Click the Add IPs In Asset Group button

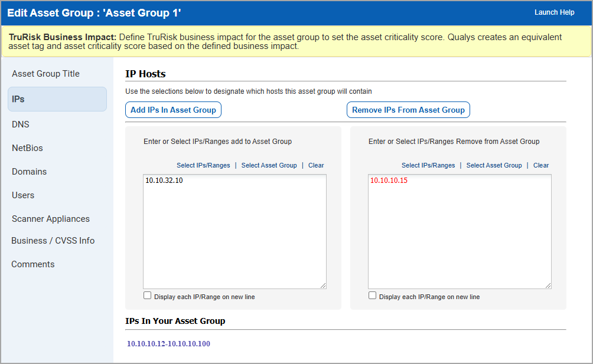(x=173, y=110)
